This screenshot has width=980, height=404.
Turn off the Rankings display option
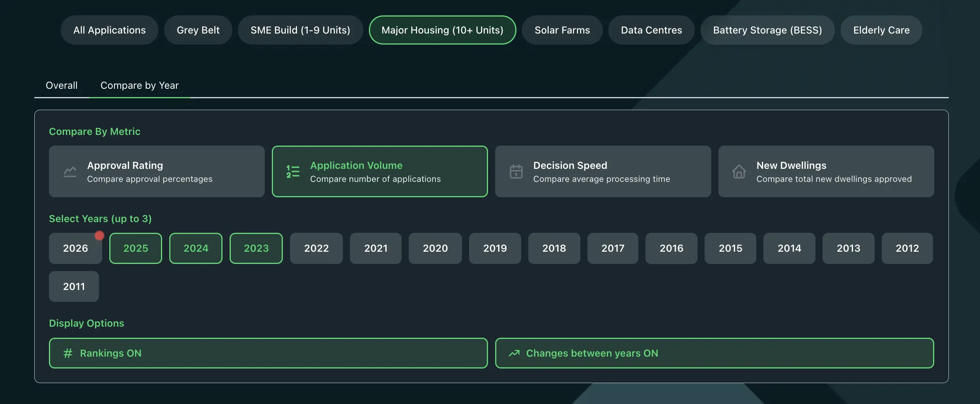click(x=268, y=353)
